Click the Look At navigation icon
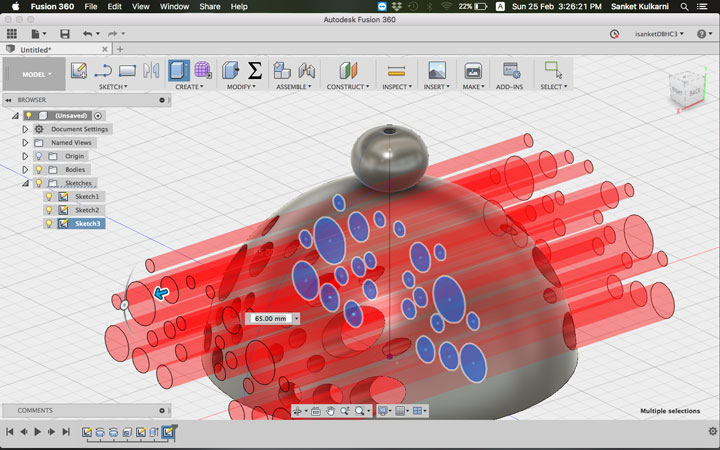 [x=315, y=411]
